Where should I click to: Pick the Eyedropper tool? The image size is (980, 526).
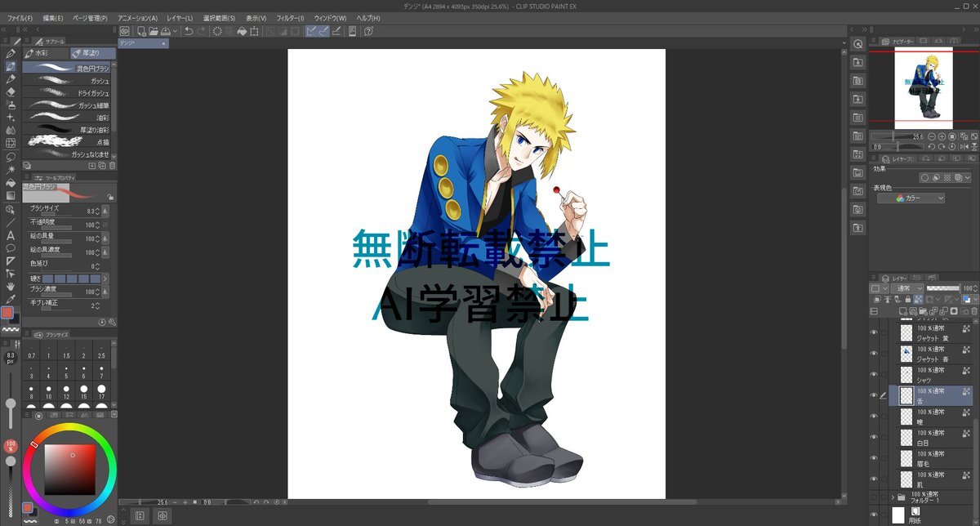pyautogui.click(x=11, y=299)
